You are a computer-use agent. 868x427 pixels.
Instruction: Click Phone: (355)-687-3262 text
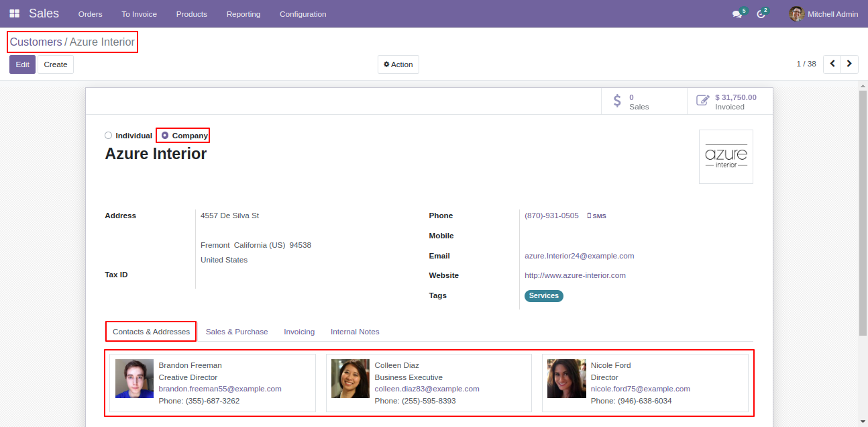(x=199, y=401)
